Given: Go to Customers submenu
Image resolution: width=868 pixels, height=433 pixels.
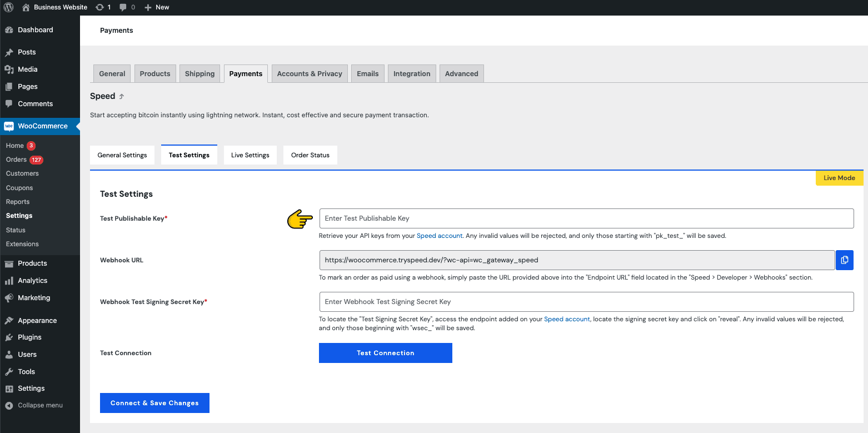Looking at the screenshot, I should [22, 173].
